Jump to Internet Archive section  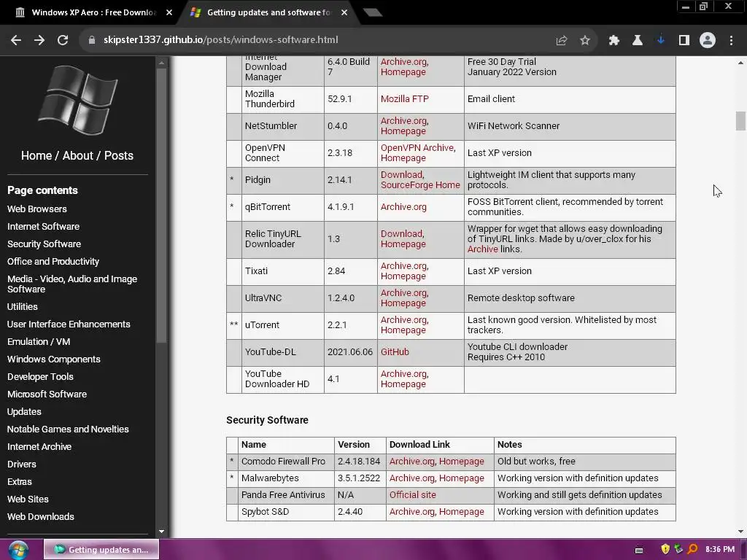39,447
